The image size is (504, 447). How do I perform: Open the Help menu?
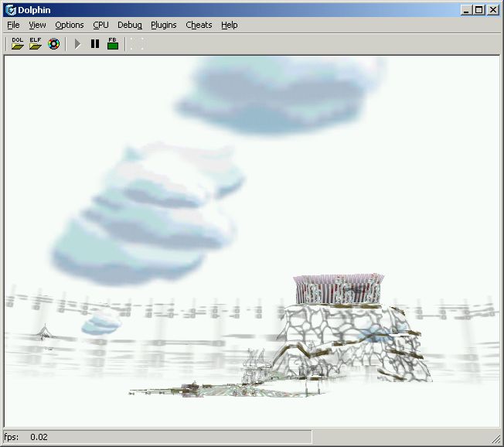click(x=229, y=25)
